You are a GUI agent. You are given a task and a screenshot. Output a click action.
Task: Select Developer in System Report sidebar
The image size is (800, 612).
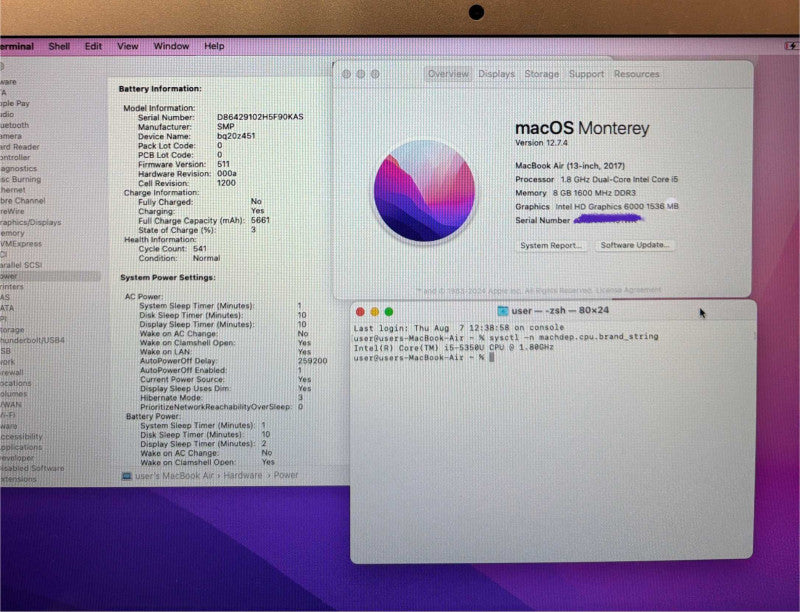17,458
